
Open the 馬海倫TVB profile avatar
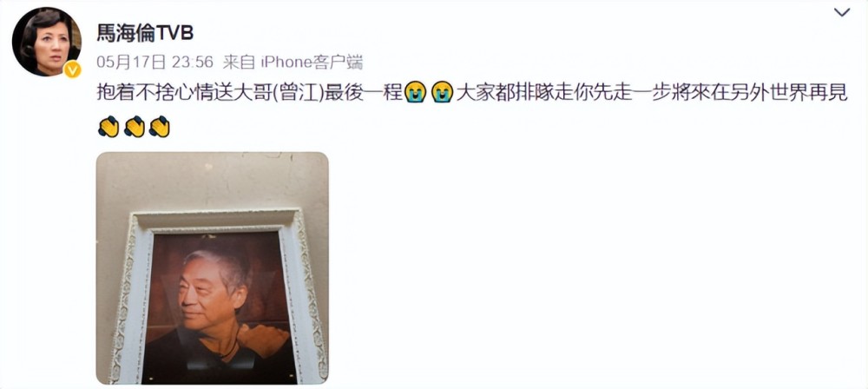coord(47,43)
